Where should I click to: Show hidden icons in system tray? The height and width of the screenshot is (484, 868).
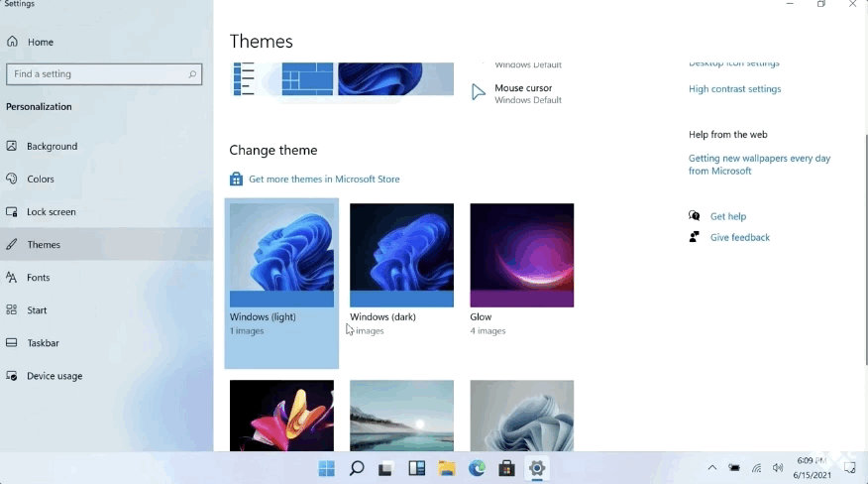tap(712, 468)
